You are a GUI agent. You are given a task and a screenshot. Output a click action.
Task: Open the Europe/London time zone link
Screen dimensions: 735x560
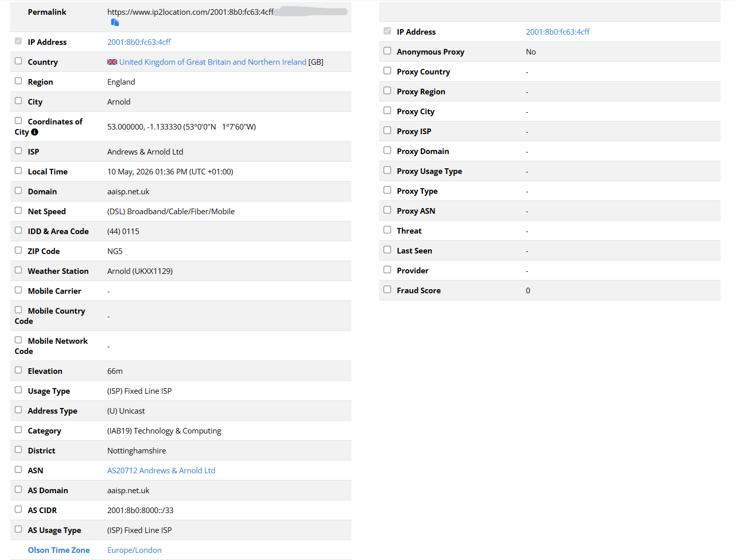(134, 550)
